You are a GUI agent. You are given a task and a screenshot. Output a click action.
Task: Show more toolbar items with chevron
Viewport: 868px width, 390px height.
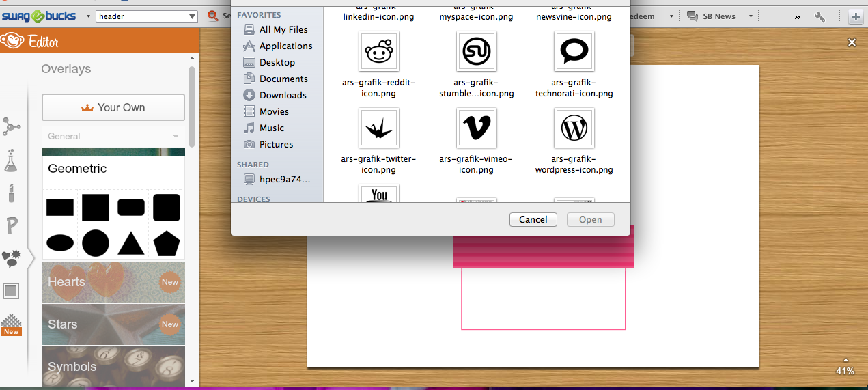[x=797, y=16]
